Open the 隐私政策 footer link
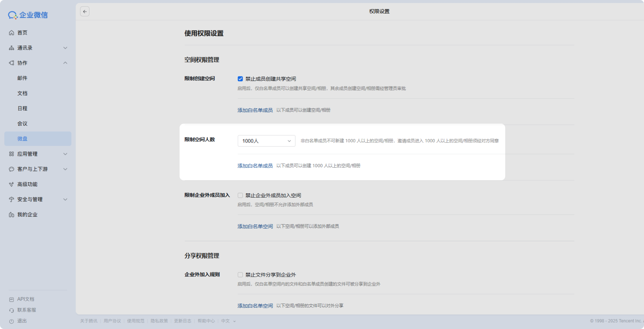This screenshot has height=329, width=644. point(159,321)
